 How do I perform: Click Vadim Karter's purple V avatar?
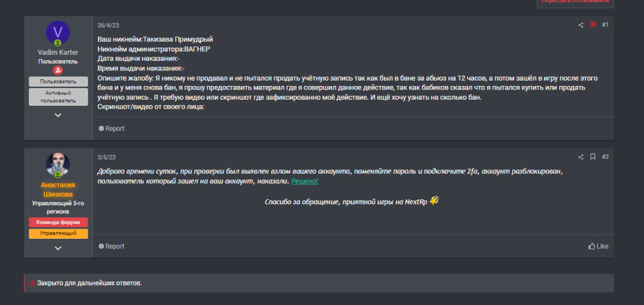[x=58, y=32]
